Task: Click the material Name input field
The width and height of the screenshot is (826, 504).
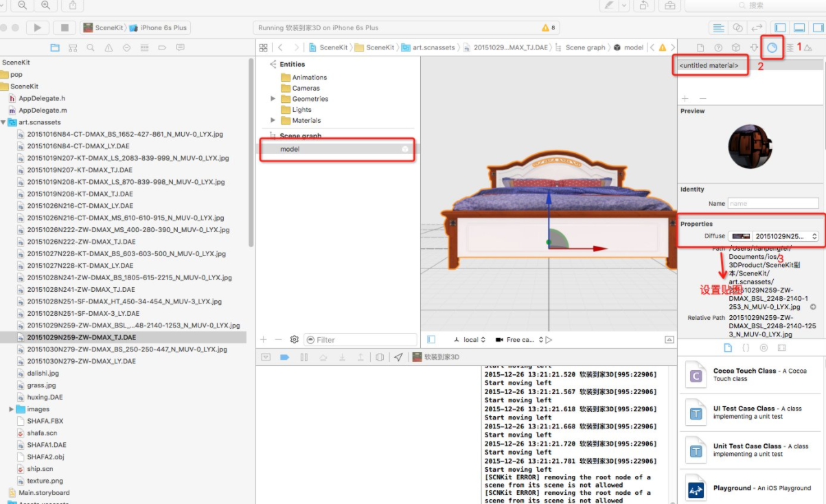Action: pos(773,203)
